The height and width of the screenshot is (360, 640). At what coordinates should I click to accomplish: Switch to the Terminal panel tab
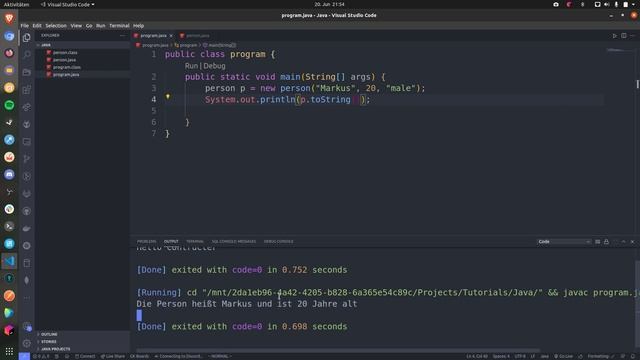point(195,242)
